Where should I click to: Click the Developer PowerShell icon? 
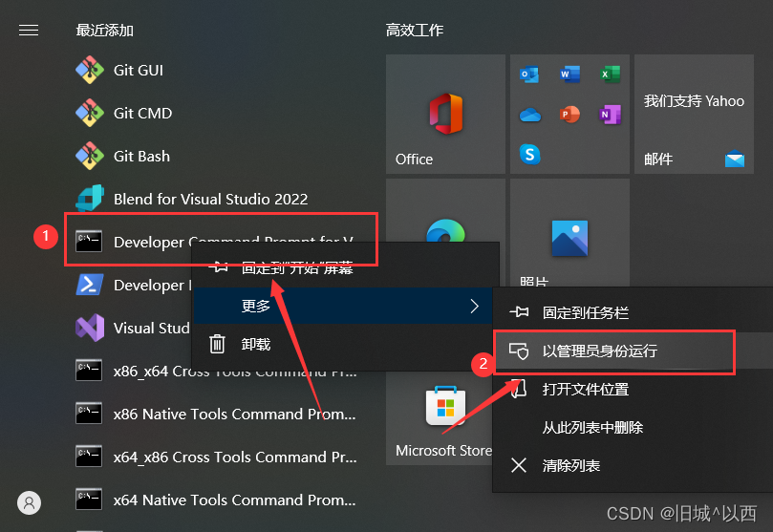point(90,285)
